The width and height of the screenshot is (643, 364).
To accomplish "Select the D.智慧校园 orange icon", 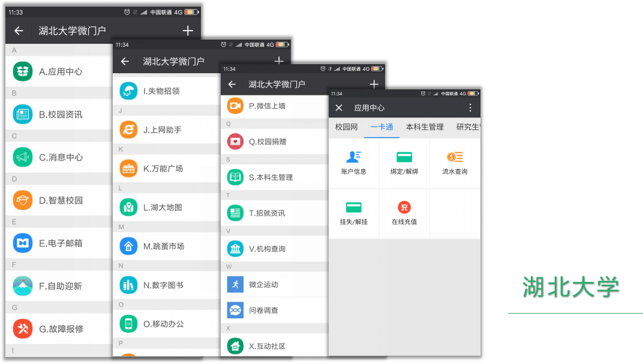I will click(23, 200).
